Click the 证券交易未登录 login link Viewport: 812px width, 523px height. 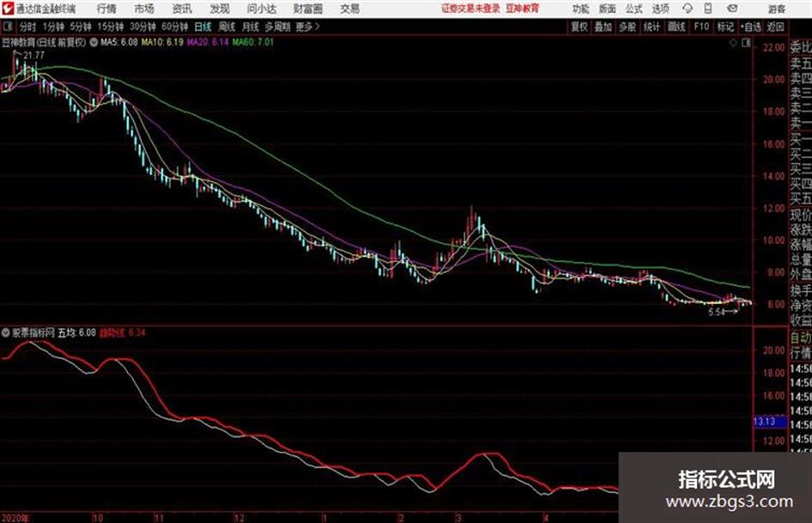(x=471, y=9)
